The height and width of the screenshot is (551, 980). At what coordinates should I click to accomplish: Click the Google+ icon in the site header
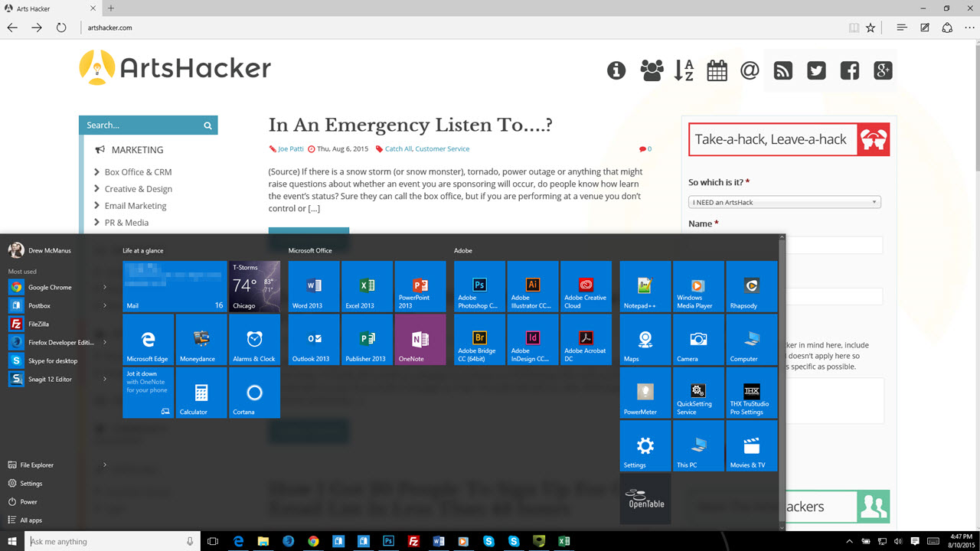883,70
